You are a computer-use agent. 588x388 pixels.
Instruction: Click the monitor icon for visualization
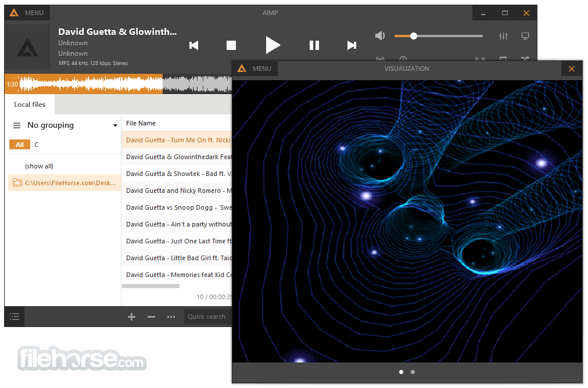tap(525, 36)
